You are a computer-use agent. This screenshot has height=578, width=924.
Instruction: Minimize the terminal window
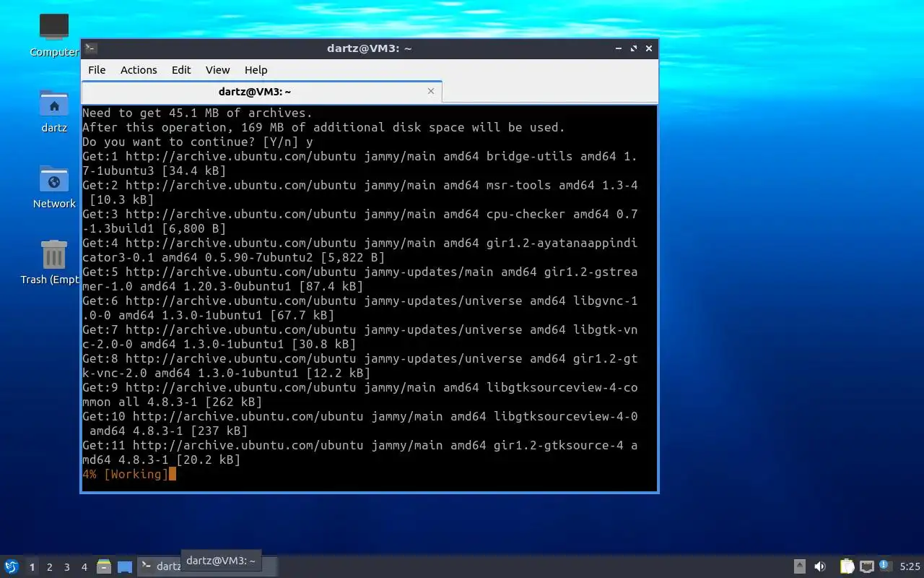pos(619,48)
